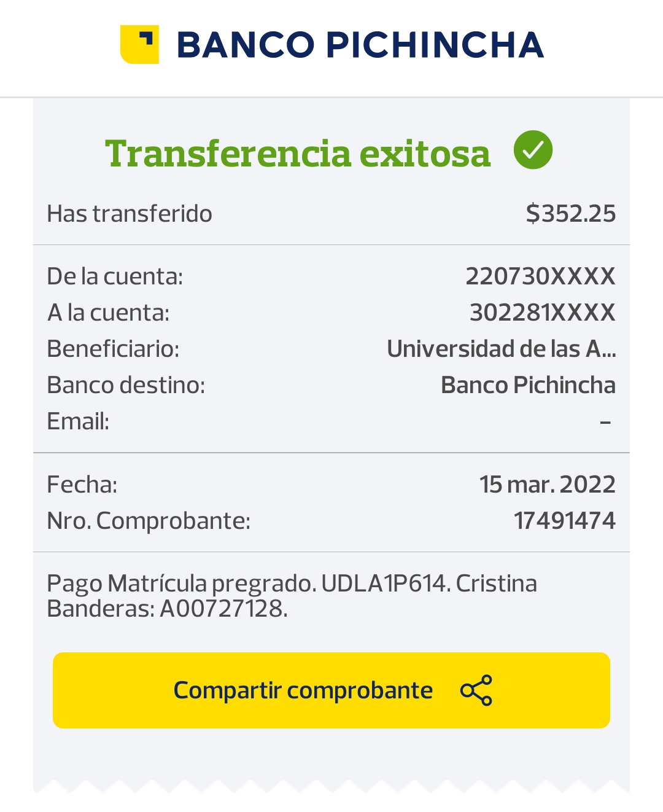Image resolution: width=663 pixels, height=812 pixels.
Task: Click the dash value next to Email
Action: 605,422
